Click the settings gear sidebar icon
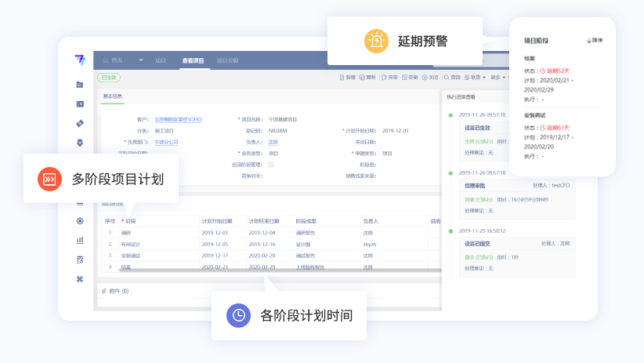Screen dimensions: 644x363 click(79, 221)
